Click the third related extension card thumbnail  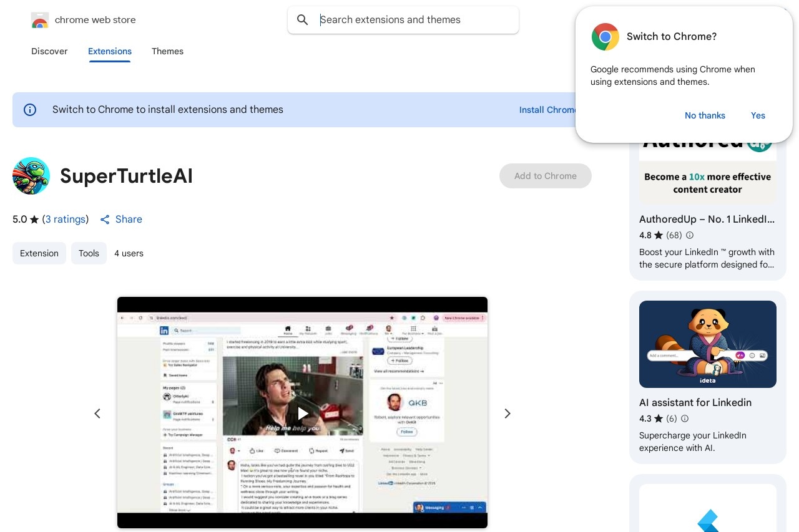708,508
